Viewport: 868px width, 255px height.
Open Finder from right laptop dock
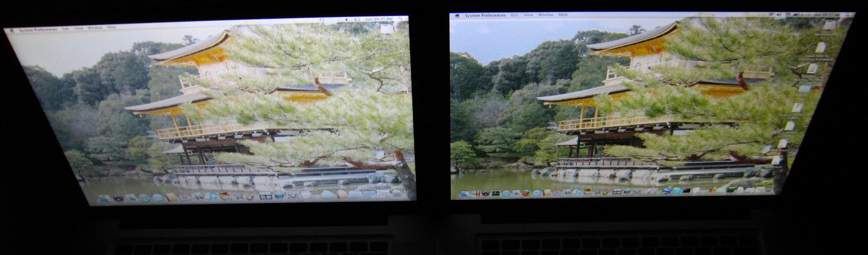click(465, 194)
